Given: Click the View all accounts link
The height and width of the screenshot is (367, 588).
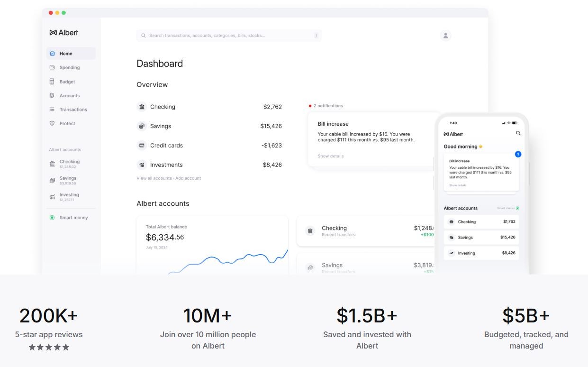Looking at the screenshot, I should click(154, 178).
